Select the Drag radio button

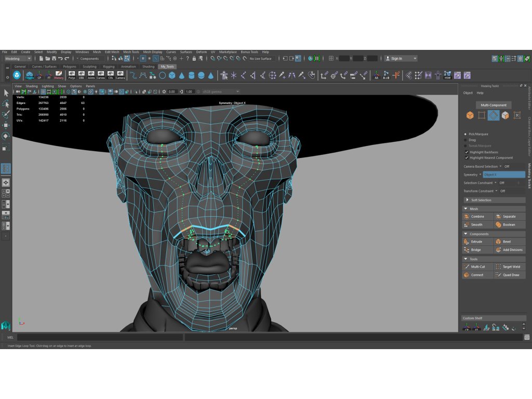click(465, 140)
